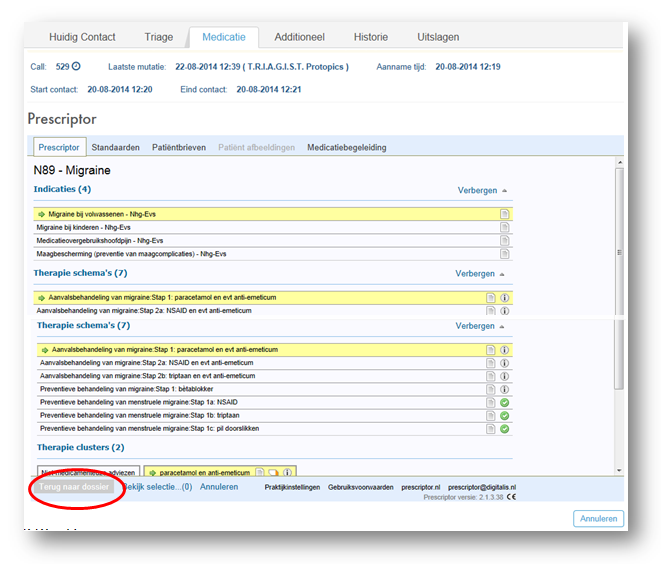Select 'menstruele migraine Stap 1b: triptaan' row
The image size is (661, 564).
274,416
